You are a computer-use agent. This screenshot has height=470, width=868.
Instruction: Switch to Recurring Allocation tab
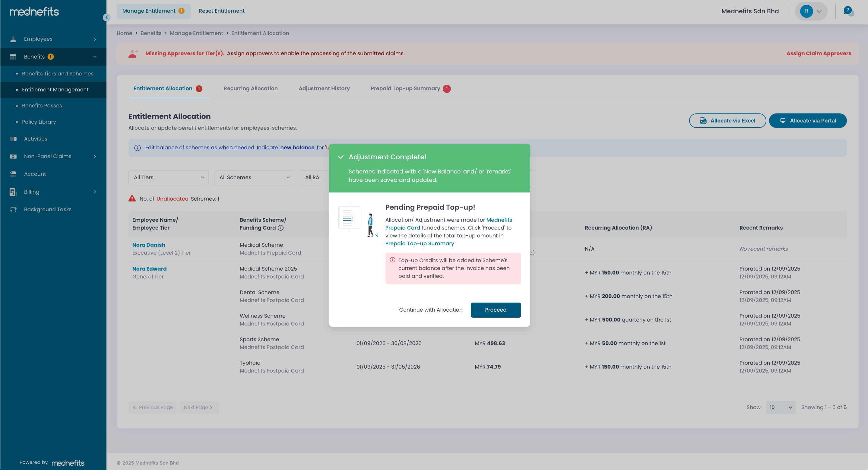(x=250, y=88)
